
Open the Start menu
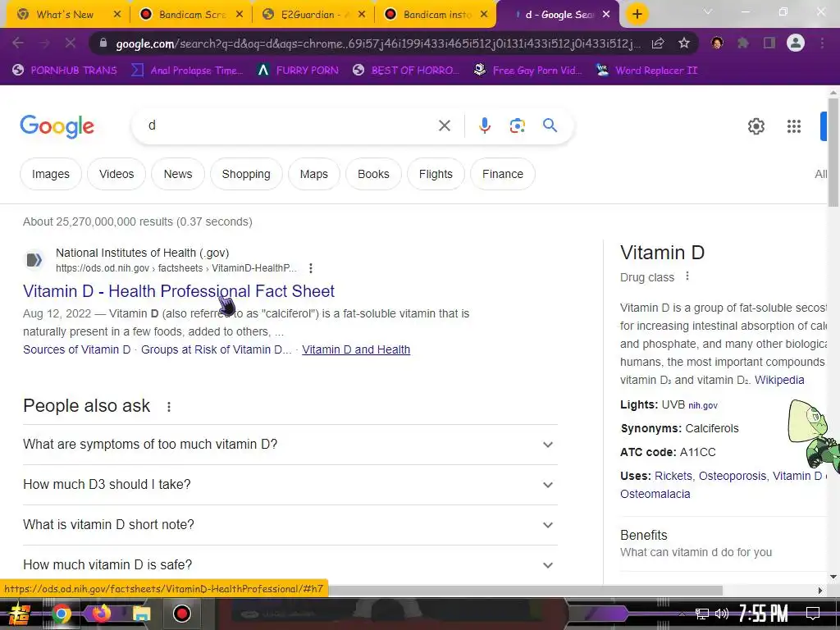pos(20,614)
